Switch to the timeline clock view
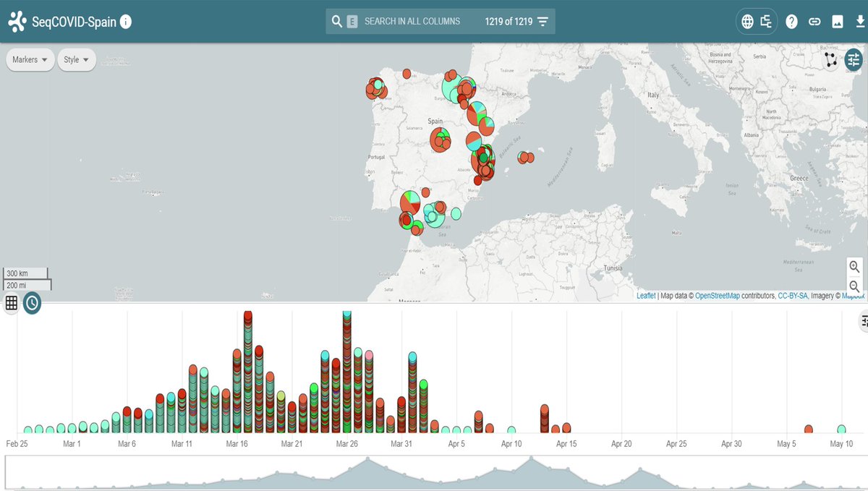This screenshot has width=868, height=491. [32, 303]
